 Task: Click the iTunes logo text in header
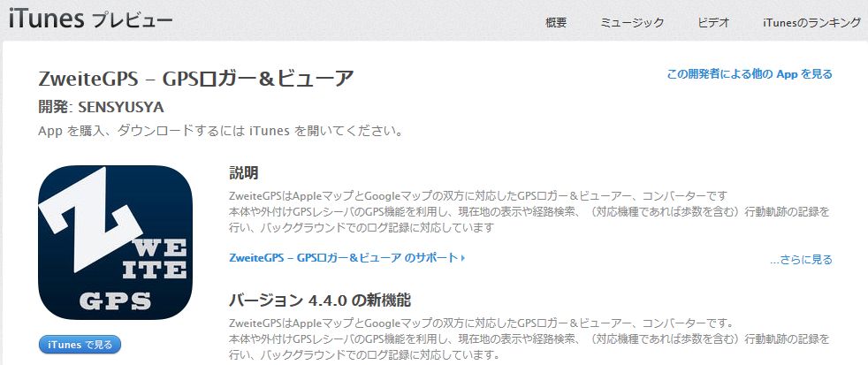click(46, 19)
